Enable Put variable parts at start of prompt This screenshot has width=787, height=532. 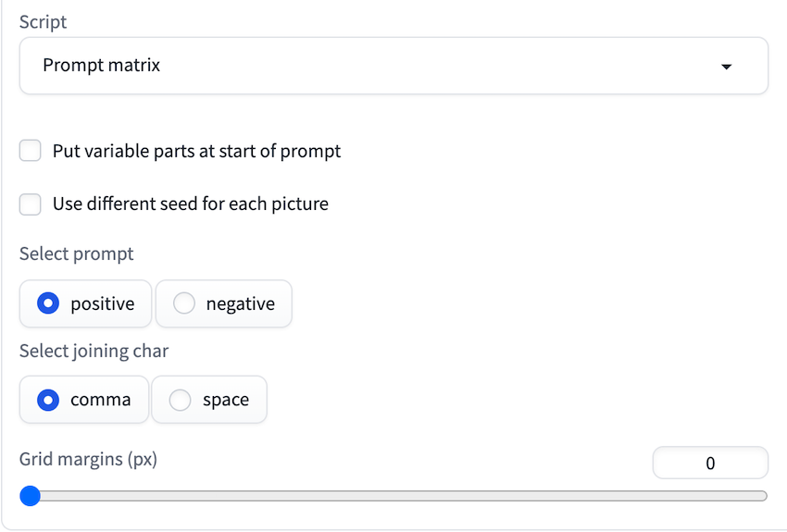(31, 151)
